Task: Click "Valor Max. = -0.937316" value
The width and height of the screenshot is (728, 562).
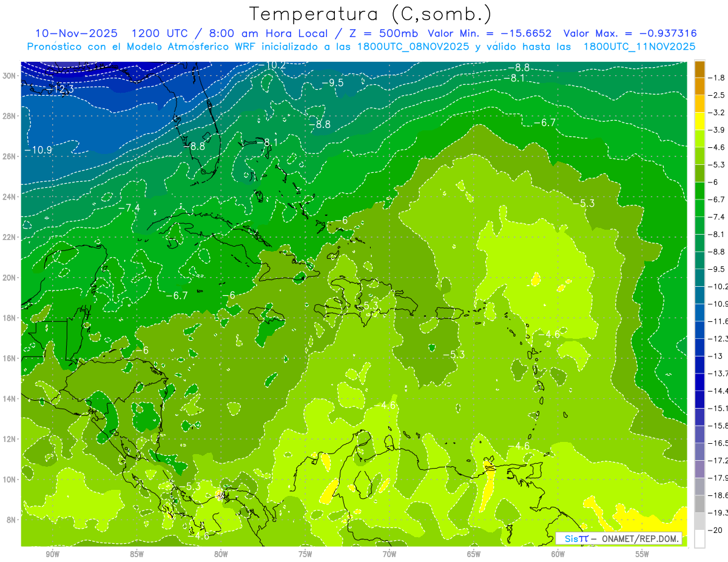Action: click(x=630, y=33)
